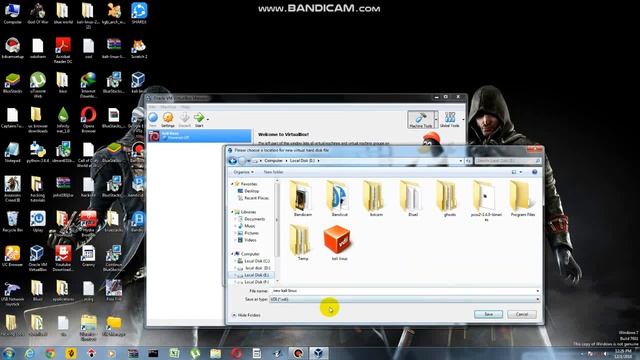Select the Uplay desktop icon

pyautogui.click(x=38, y=222)
